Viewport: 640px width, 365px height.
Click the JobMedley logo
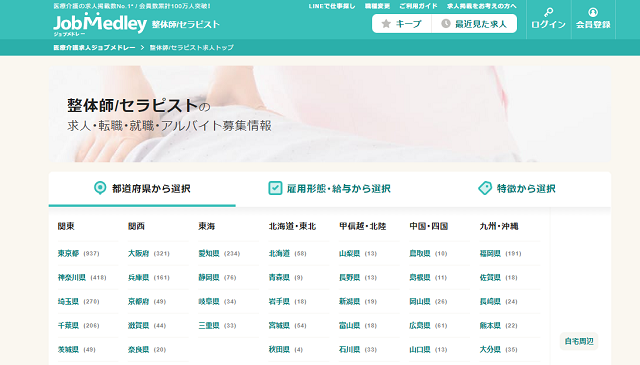coord(100,24)
